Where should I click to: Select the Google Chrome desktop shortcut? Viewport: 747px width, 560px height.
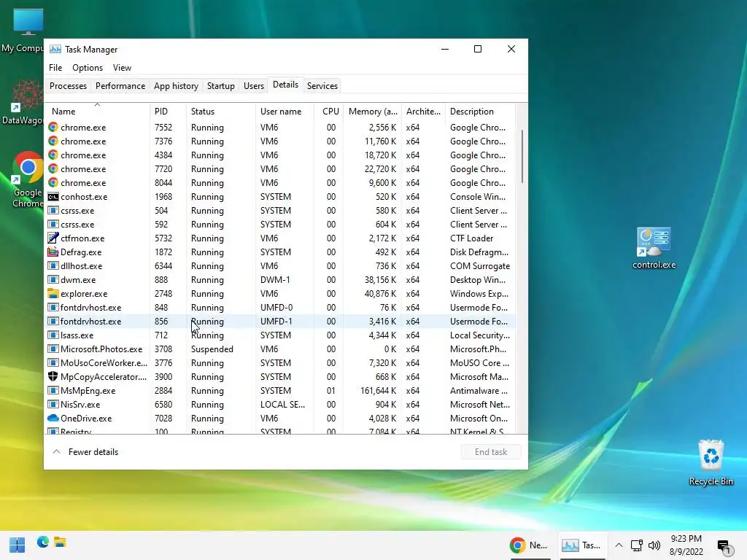pos(27,179)
